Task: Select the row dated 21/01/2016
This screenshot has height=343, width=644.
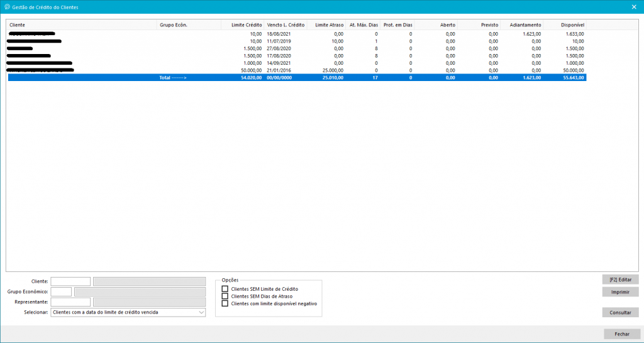Action: click(297, 70)
